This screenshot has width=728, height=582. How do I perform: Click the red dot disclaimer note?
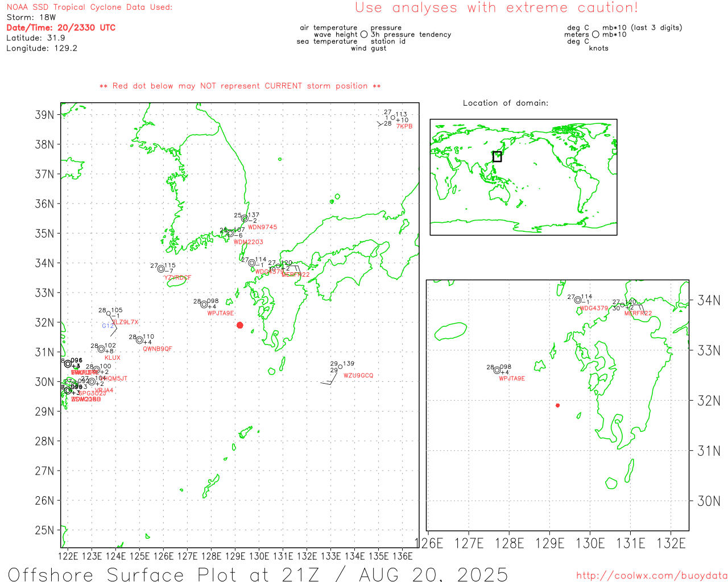coord(240,86)
